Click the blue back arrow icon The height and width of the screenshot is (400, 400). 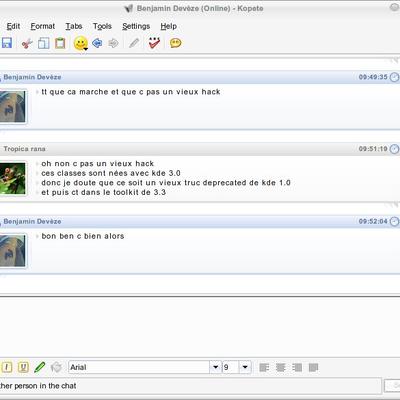click(97, 43)
